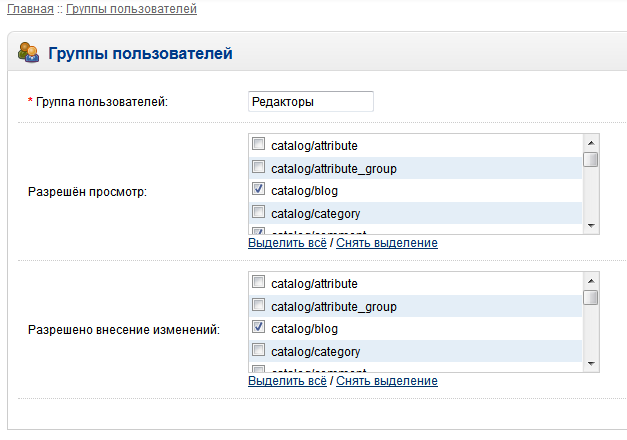Screen dimensions: 627x440
Task: Click the view permissions scrollbar thumb
Action: [591, 158]
